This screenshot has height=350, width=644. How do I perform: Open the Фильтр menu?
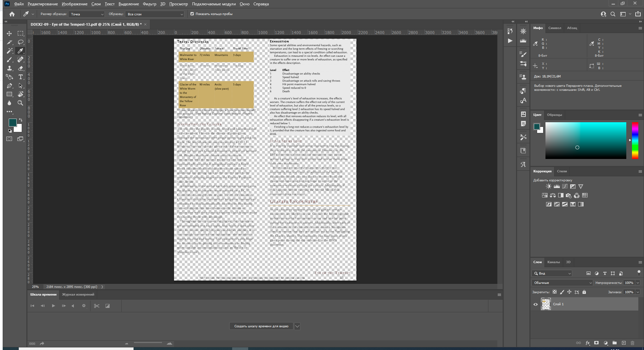(x=149, y=4)
